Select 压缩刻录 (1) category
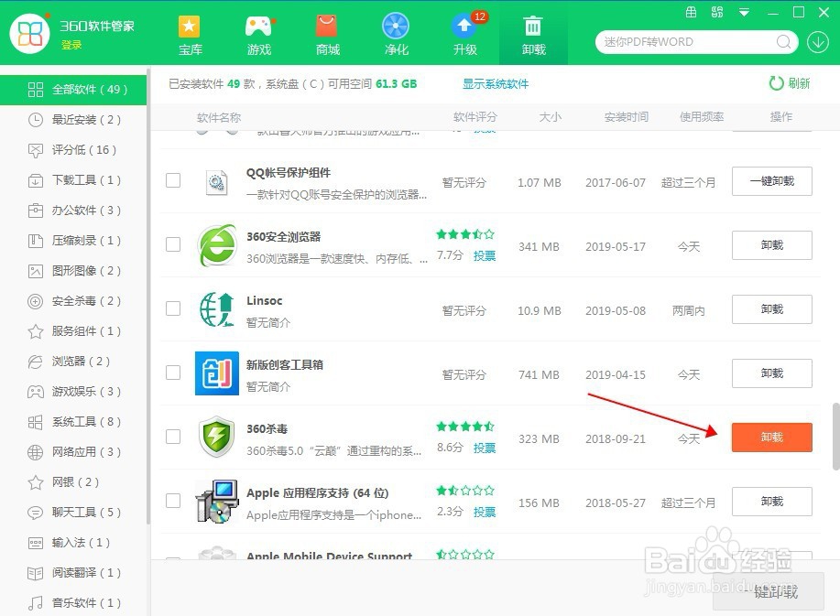Image resolution: width=840 pixels, height=616 pixels. click(x=74, y=241)
